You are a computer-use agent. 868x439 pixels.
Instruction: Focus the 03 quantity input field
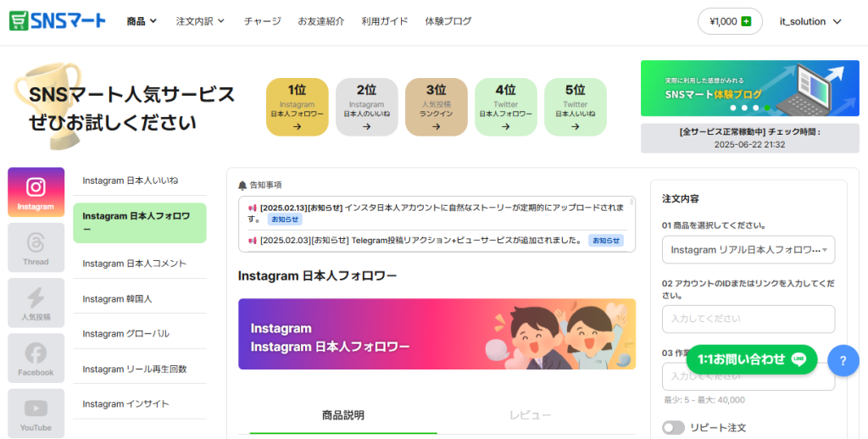coord(748,376)
